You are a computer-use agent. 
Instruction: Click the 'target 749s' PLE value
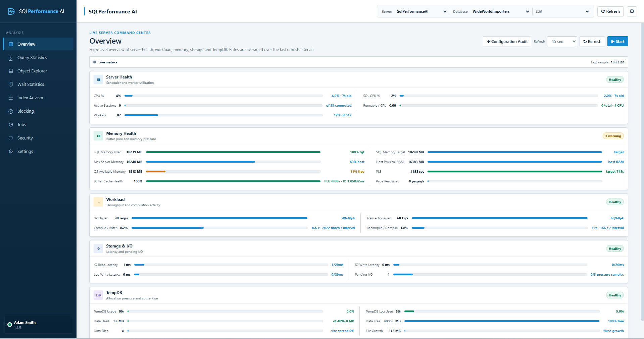coord(615,172)
